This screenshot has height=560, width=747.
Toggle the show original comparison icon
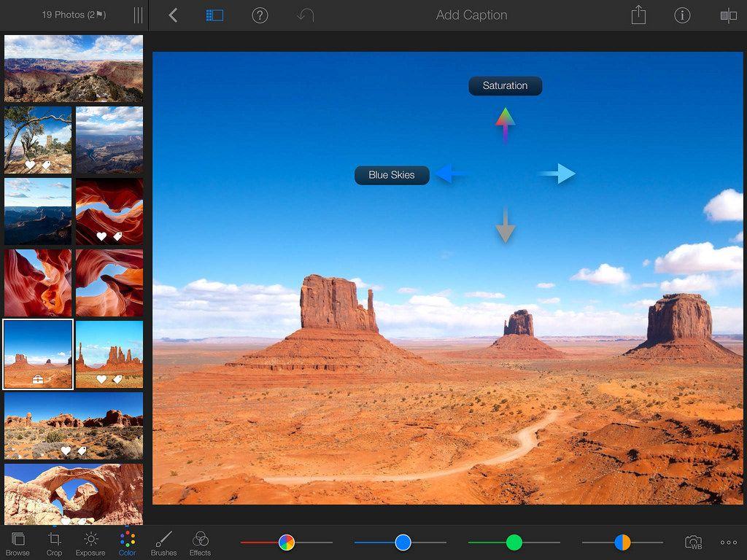(x=728, y=15)
